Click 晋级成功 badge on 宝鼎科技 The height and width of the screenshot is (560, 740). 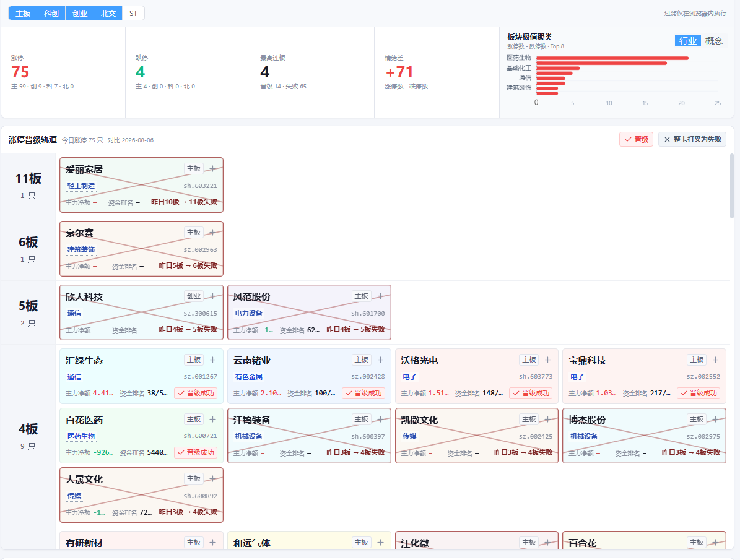point(699,393)
